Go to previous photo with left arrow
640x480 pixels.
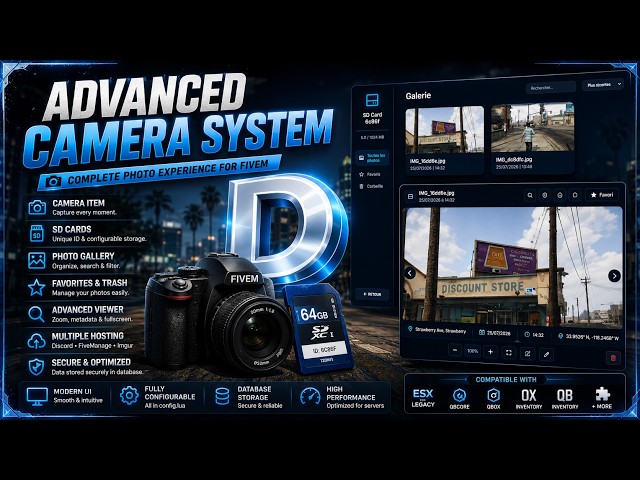click(410, 273)
